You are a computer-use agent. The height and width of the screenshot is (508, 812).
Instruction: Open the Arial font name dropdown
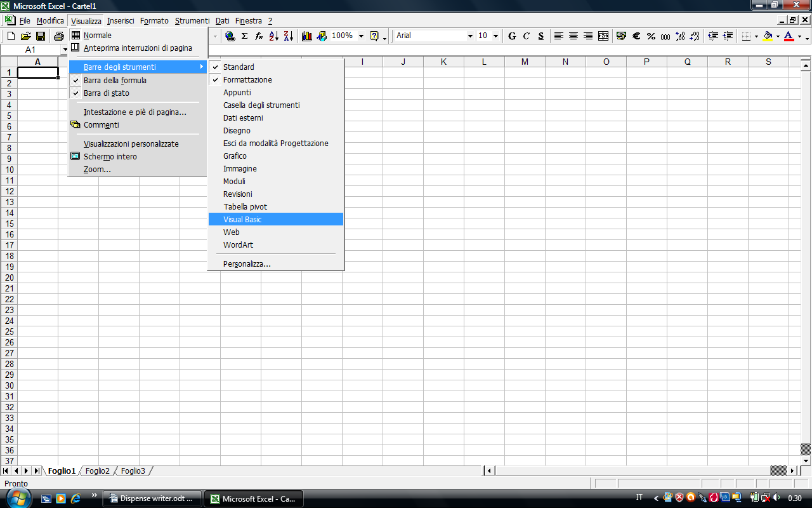470,36
